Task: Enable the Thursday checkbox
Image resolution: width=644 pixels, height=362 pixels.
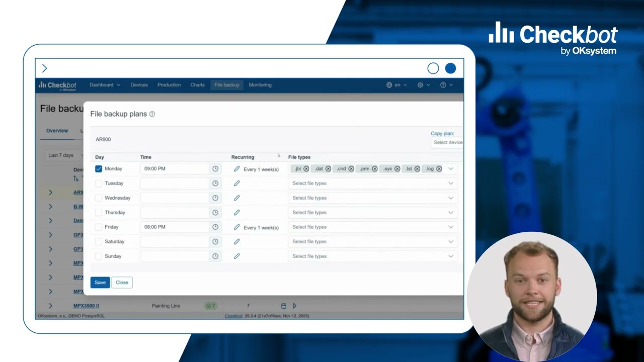Action: tap(99, 213)
